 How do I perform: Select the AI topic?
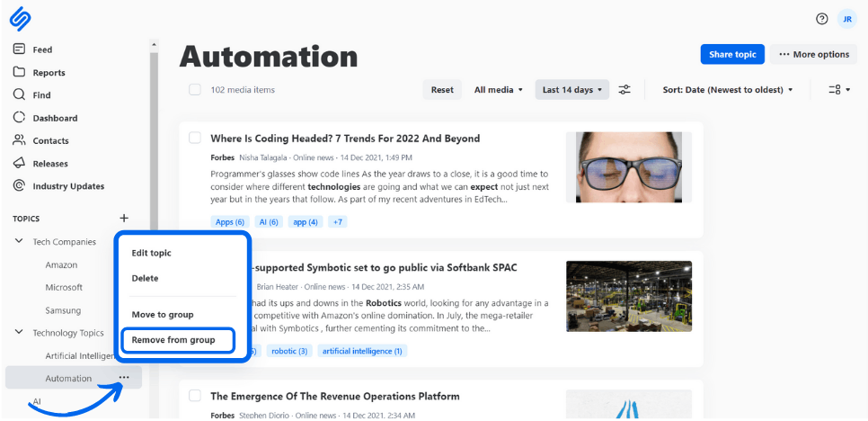(37, 401)
